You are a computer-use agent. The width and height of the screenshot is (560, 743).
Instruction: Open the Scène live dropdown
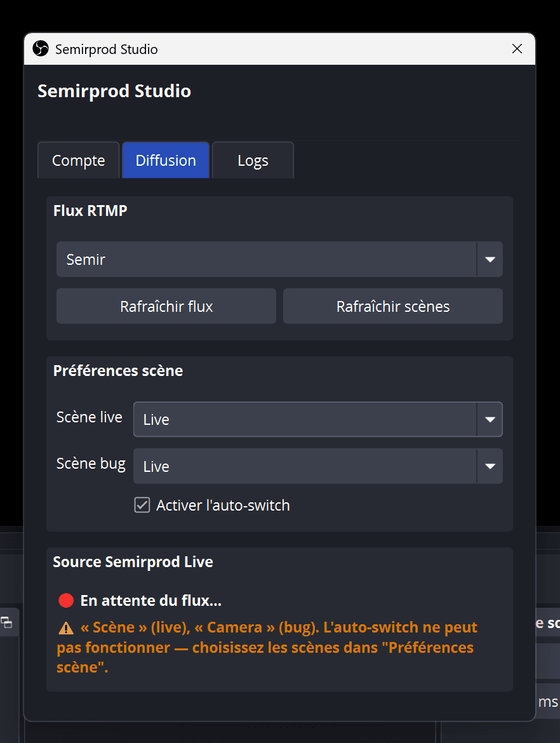[x=318, y=419]
